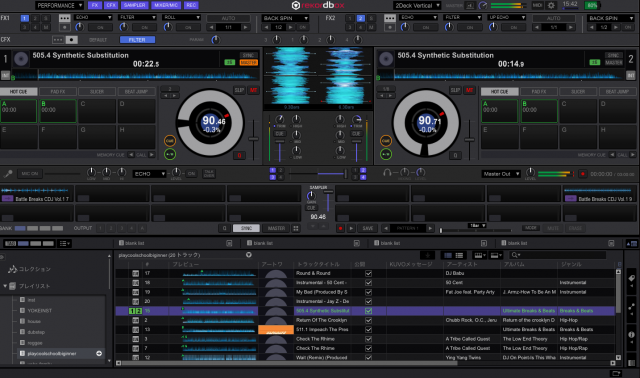Toggle deck 1 SLIP mode
Viewport: 640px width, 378px height.
239,90
